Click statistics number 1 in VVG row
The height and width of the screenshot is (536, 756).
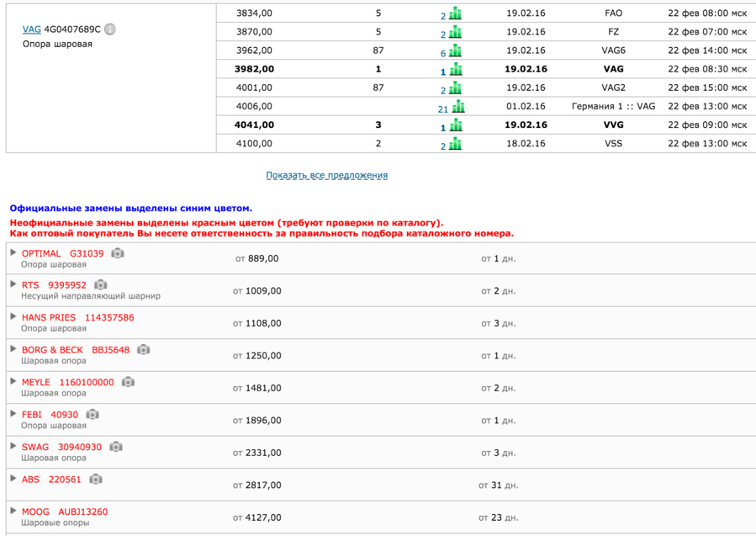click(443, 128)
